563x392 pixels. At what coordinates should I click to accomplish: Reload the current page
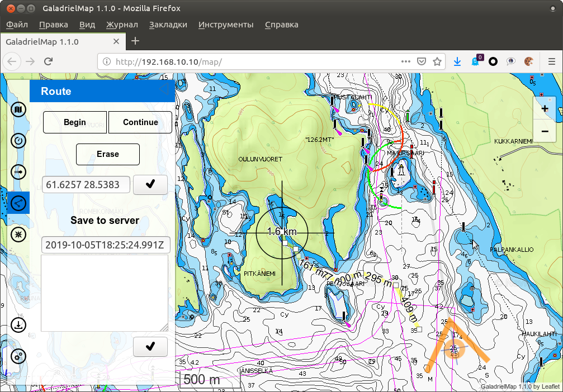point(49,61)
